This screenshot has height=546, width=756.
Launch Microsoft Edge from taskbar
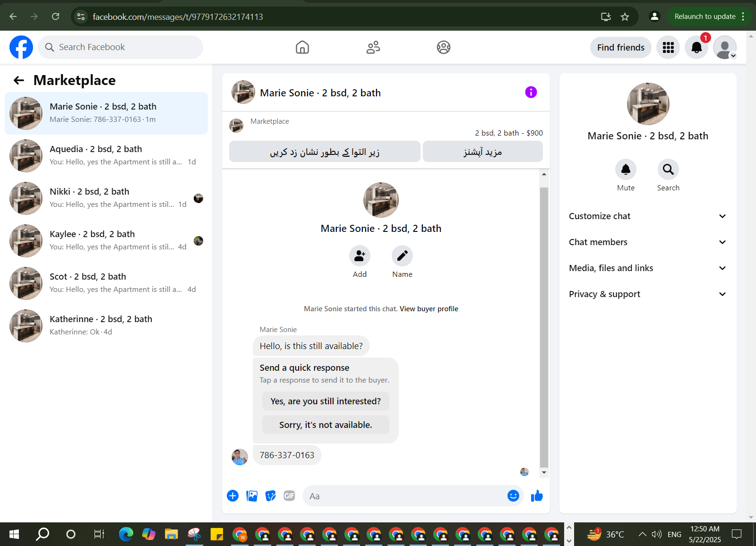[x=126, y=534]
